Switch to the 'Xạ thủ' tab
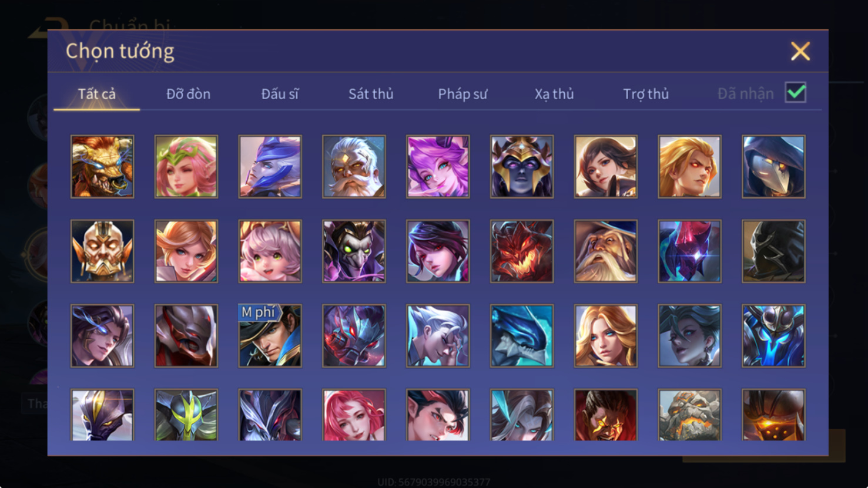 554,94
